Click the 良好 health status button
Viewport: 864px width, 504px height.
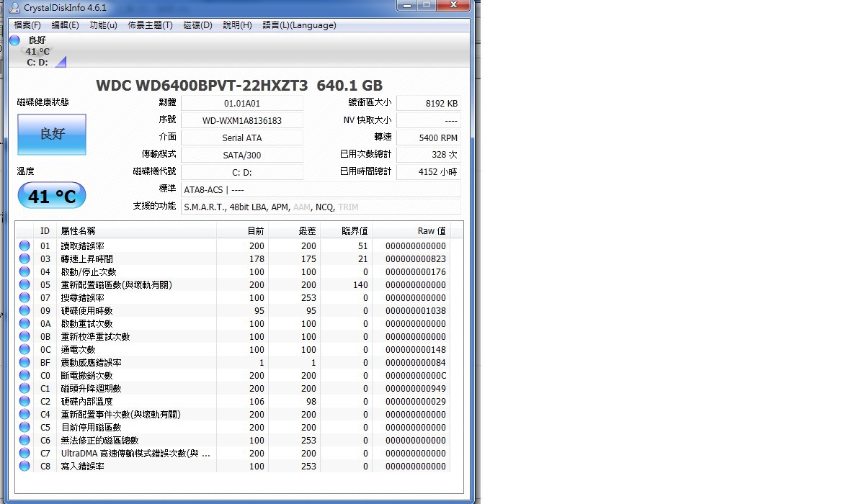pyautogui.click(x=52, y=134)
